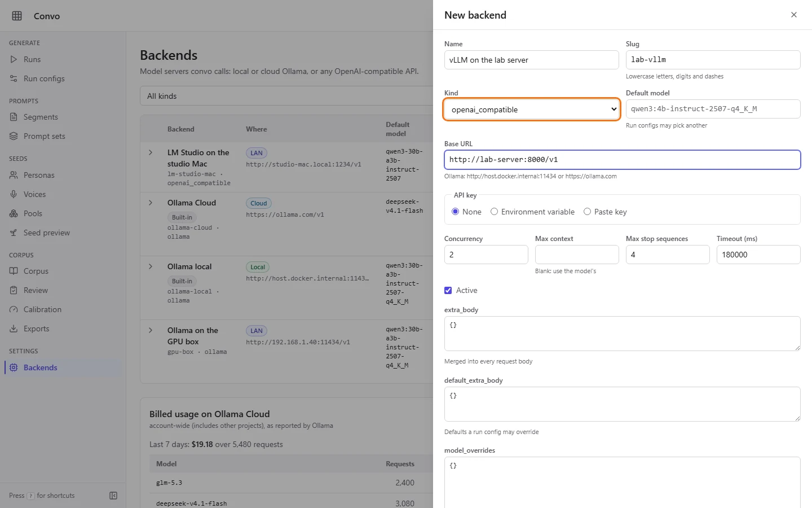Click the Runs play icon
This screenshot has width=812, height=508.
point(14,59)
